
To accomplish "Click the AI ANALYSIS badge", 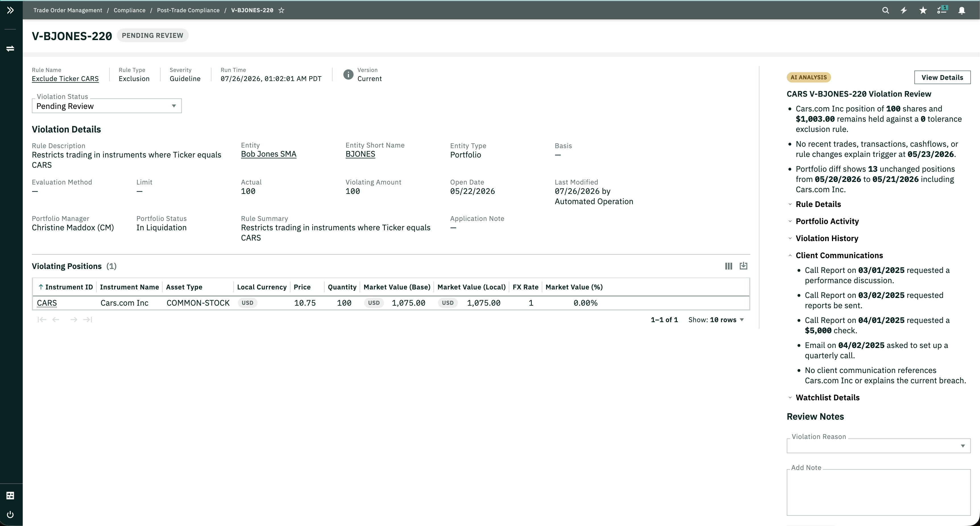I will [808, 77].
